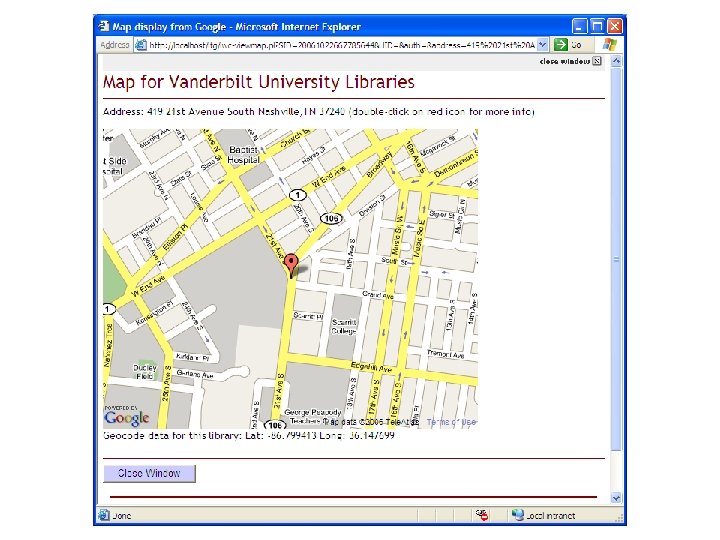Viewport: 720px width, 540px height.
Task: Click the Local intranet zone icon
Action: (518, 515)
